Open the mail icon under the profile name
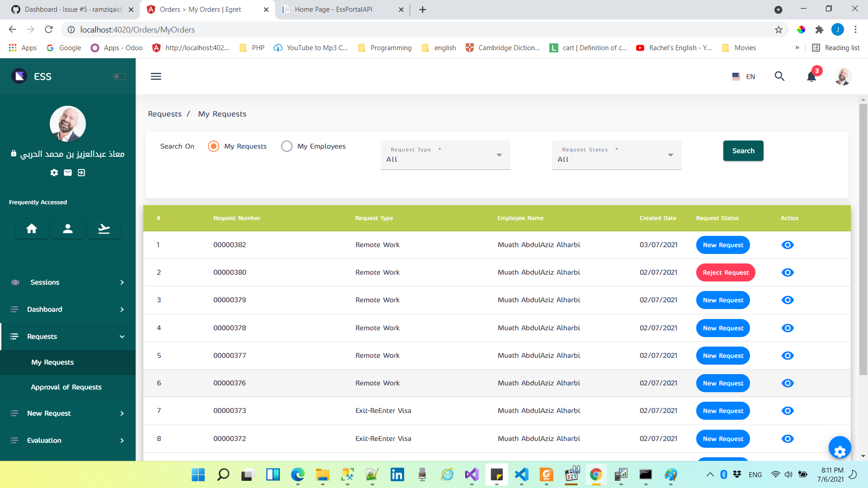The height and width of the screenshot is (488, 868). (67, 173)
